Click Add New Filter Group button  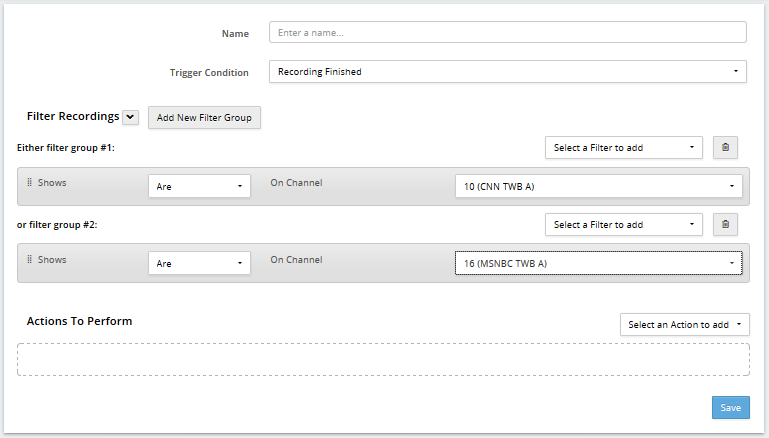tap(204, 118)
